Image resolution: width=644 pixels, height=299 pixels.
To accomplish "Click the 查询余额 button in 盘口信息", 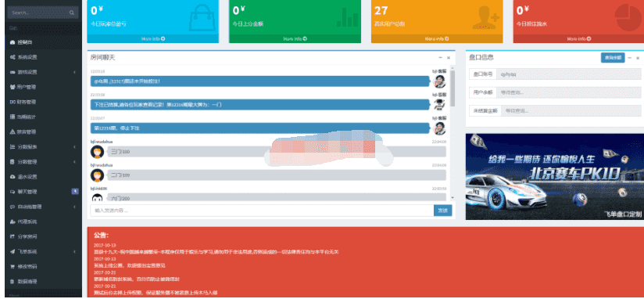I will [613, 58].
